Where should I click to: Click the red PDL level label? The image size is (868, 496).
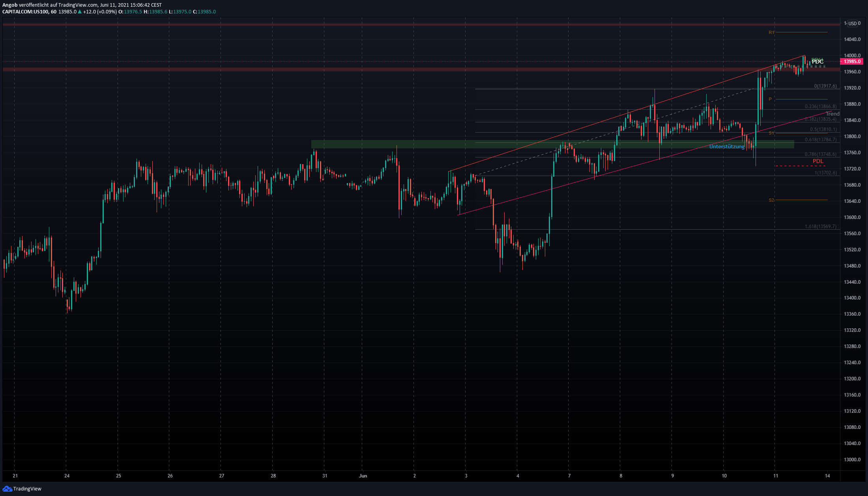tap(818, 161)
